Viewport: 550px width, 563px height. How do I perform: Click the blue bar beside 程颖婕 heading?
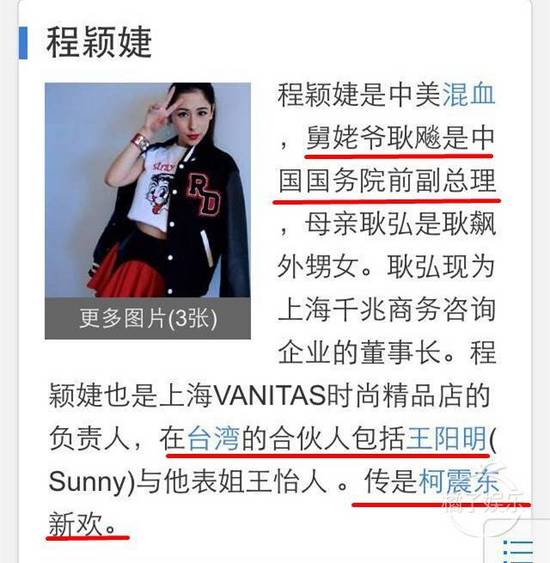(x=23, y=43)
